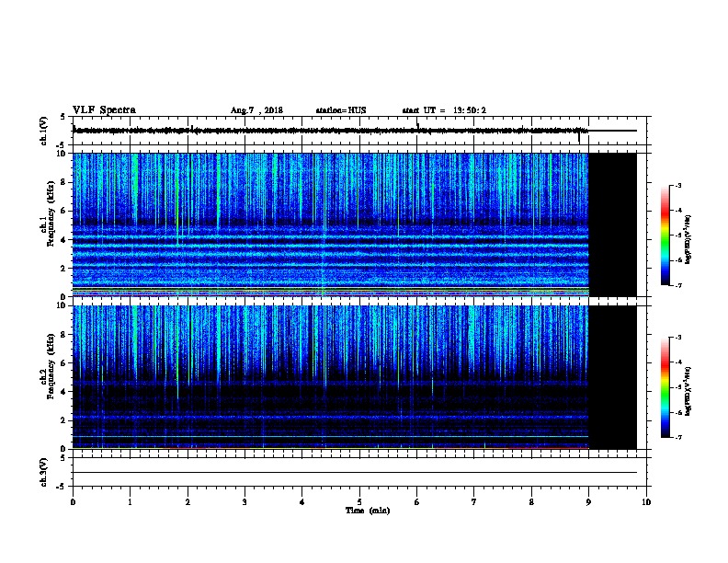Click time axis tick label "5"

pos(359,501)
